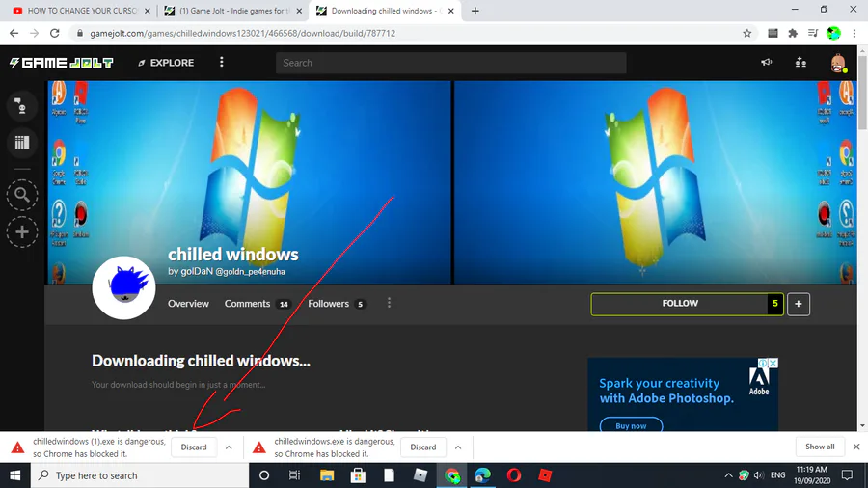Open Windows notification center

tap(847, 475)
